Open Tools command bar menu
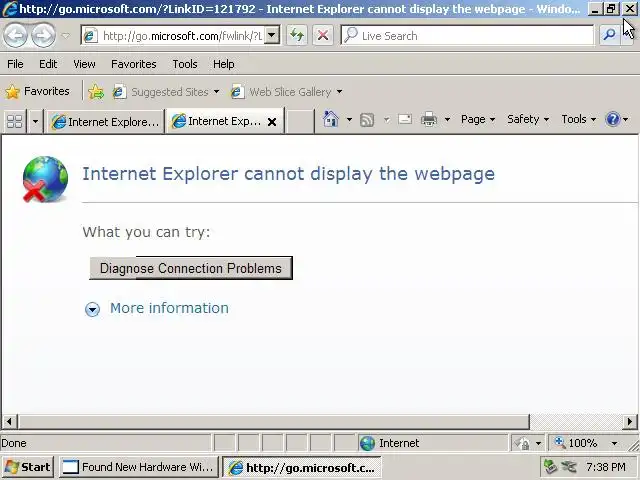 click(x=578, y=119)
